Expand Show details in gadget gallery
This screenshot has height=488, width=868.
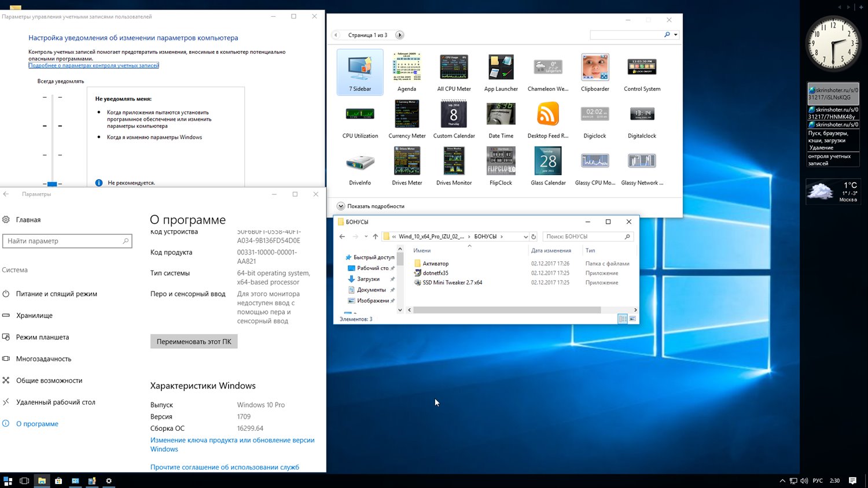coord(371,206)
